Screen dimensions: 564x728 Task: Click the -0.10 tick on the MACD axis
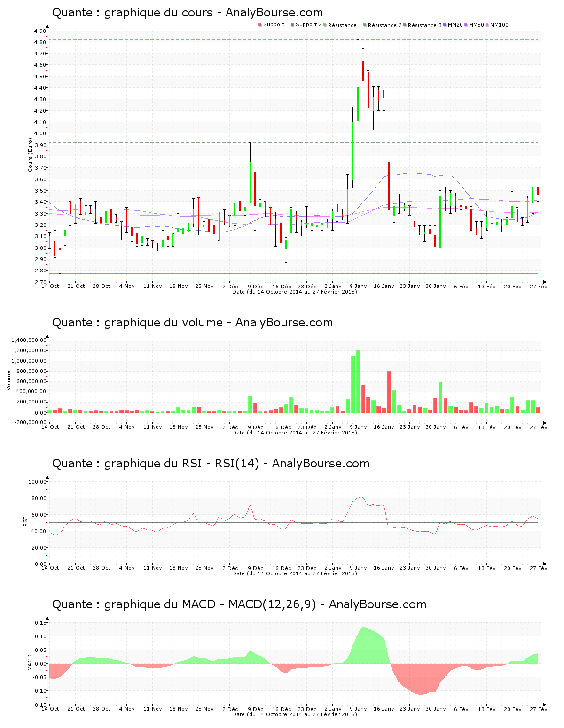pyautogui.click(x=39, y=691)
